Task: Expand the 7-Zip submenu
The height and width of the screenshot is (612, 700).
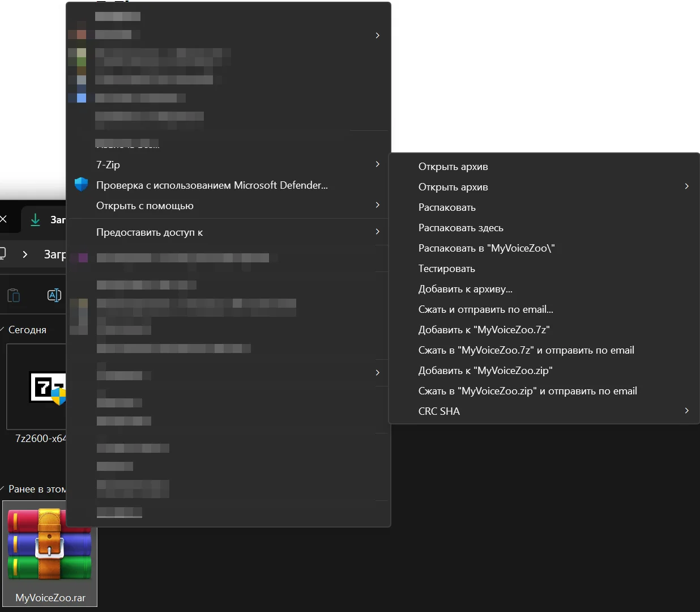Action: coord(377,164)
